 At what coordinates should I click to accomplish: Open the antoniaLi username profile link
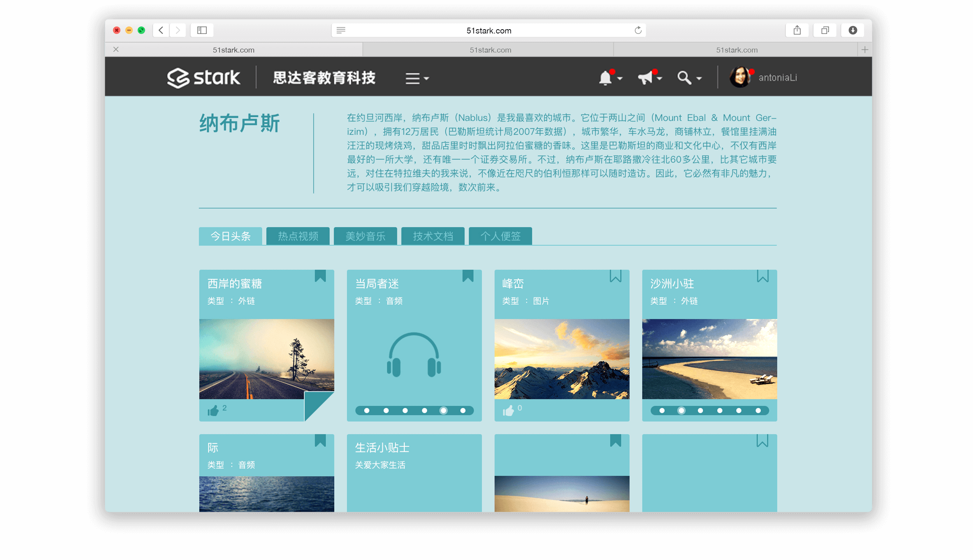tap(777, 77)
